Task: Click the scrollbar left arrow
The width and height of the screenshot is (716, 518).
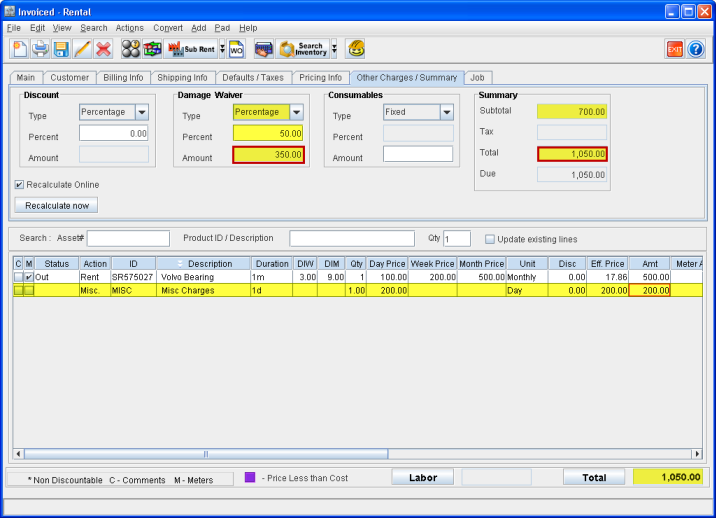Action: 18,454
